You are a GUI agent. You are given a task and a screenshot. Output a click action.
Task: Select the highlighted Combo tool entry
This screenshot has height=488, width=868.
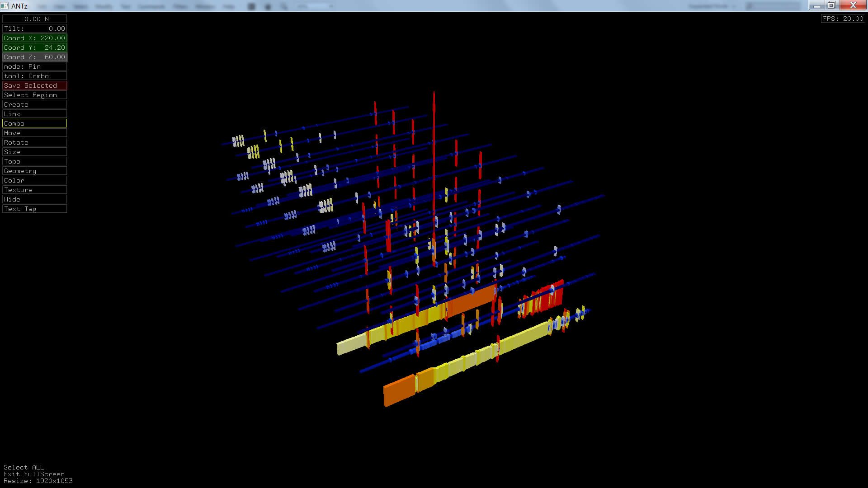click(x=34, y=123)
